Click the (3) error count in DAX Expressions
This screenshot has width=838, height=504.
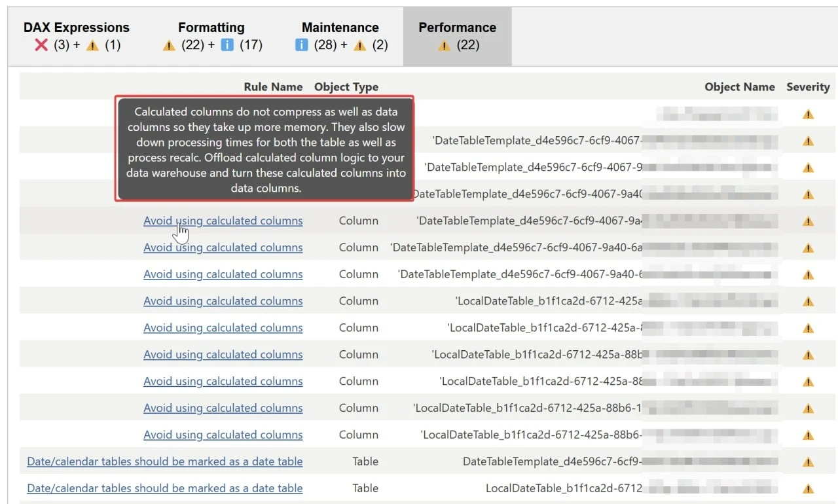coord(62,45)
